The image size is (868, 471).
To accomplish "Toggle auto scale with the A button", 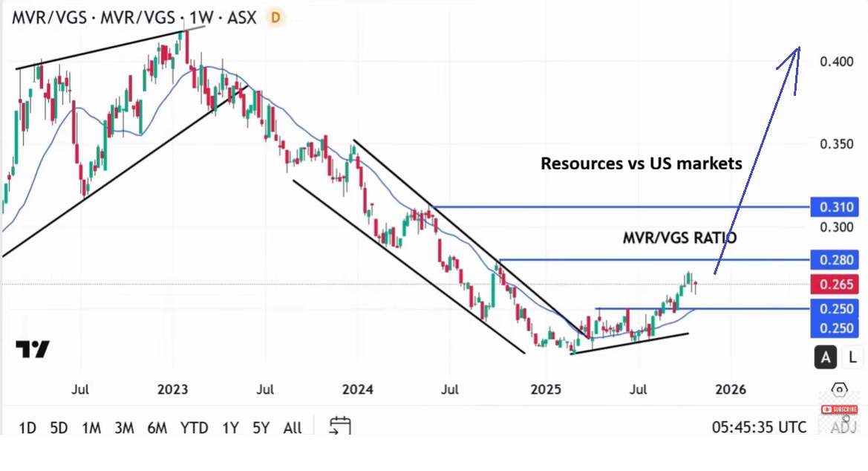I will [826, 357].
